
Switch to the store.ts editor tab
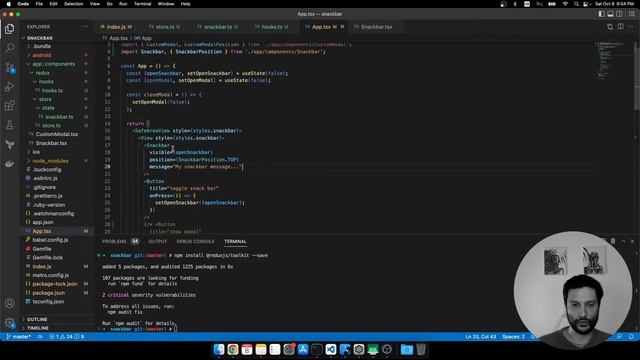click(164, 27)
